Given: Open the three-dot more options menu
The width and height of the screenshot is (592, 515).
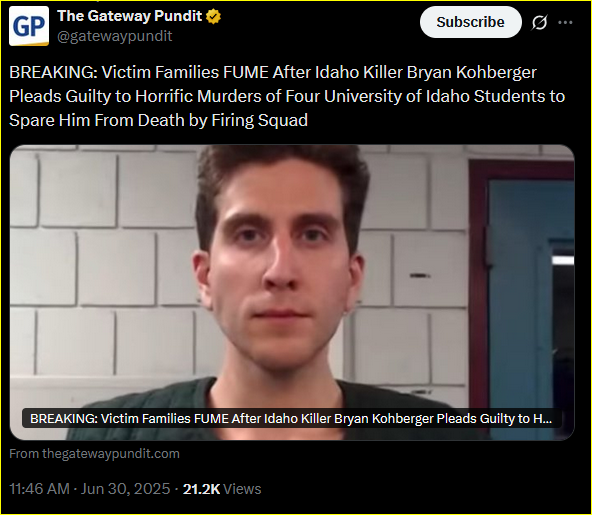Looking at the screenshot, I should click(565, 23).
